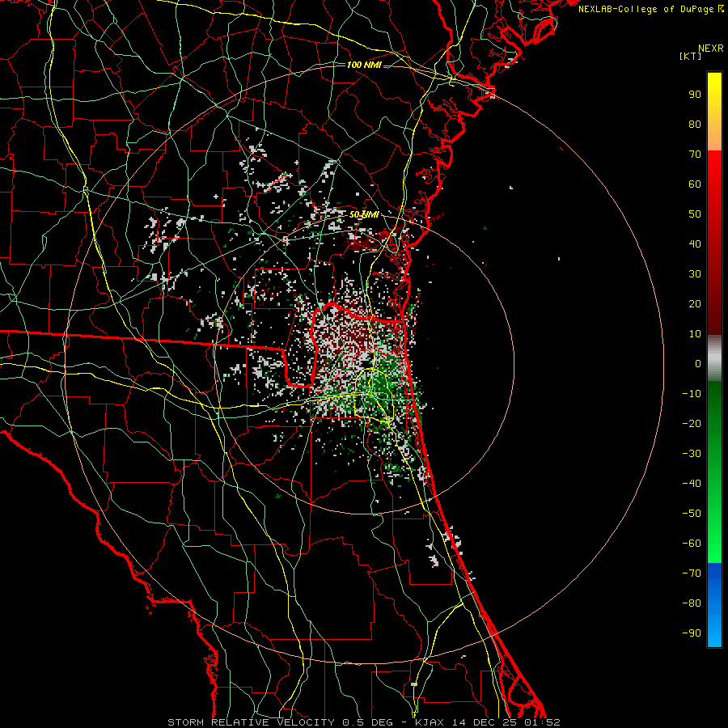Click the 10 knot scale value
The height and width of the screenshot is (728, 728).
pos(695,334)
